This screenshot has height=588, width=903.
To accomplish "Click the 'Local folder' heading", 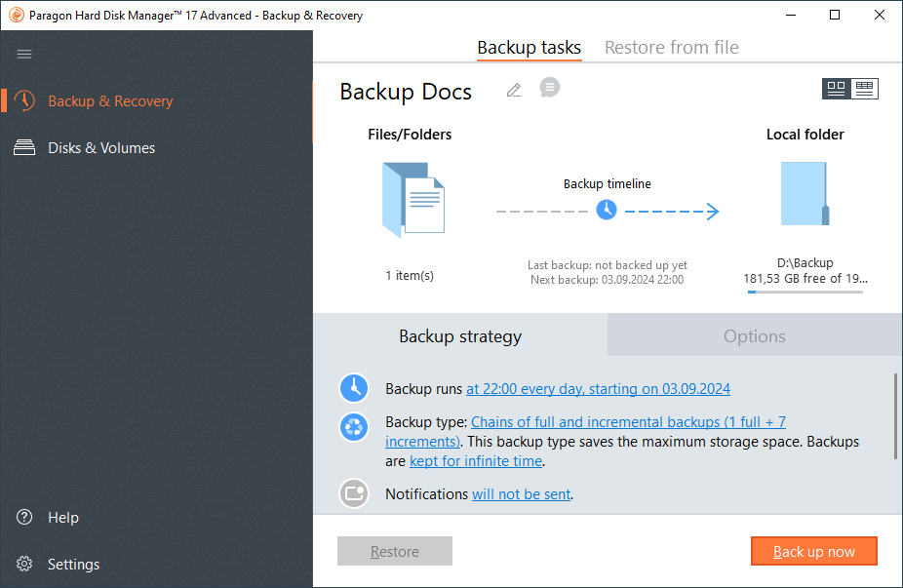I will pyautogui.click(x=805, y=135).
